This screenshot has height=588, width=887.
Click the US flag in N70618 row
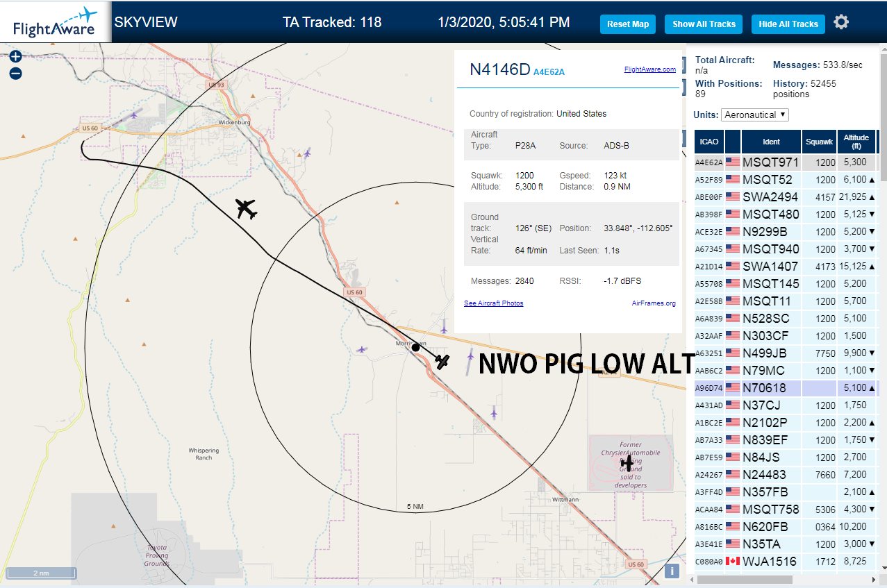733,387
